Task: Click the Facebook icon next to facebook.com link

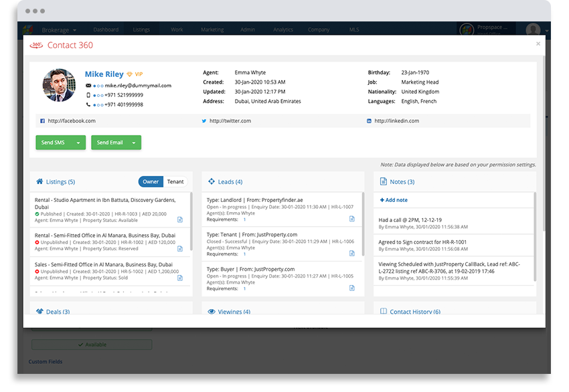Action: (x=42, y=121)
